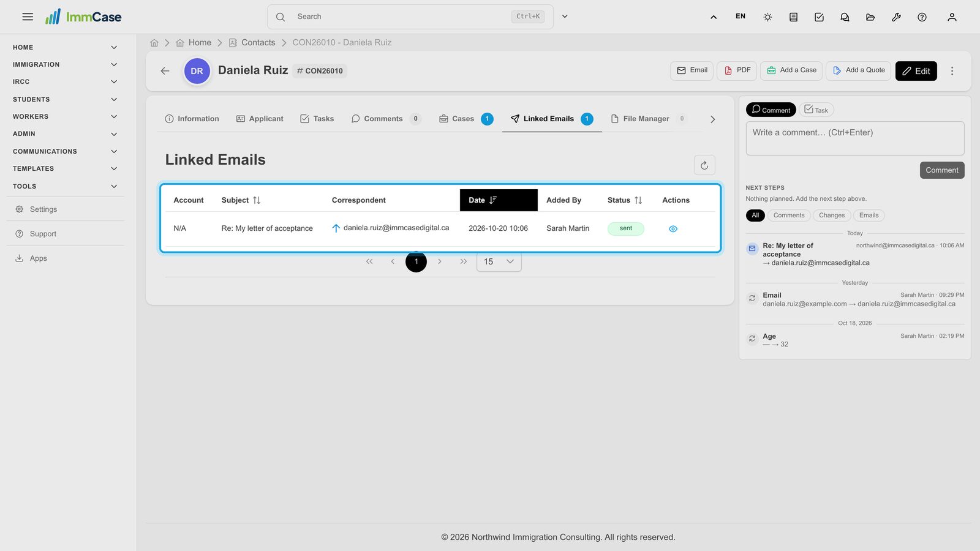This screenshot has width=980, height=551.
Task: Open the three-dot more options menu
Action: (x=952, y=71)
